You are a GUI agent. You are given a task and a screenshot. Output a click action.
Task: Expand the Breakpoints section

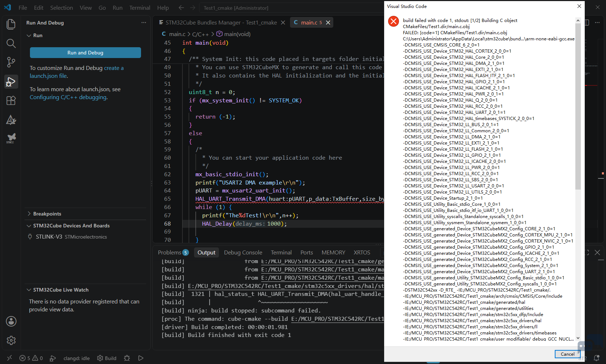[29, 214]
